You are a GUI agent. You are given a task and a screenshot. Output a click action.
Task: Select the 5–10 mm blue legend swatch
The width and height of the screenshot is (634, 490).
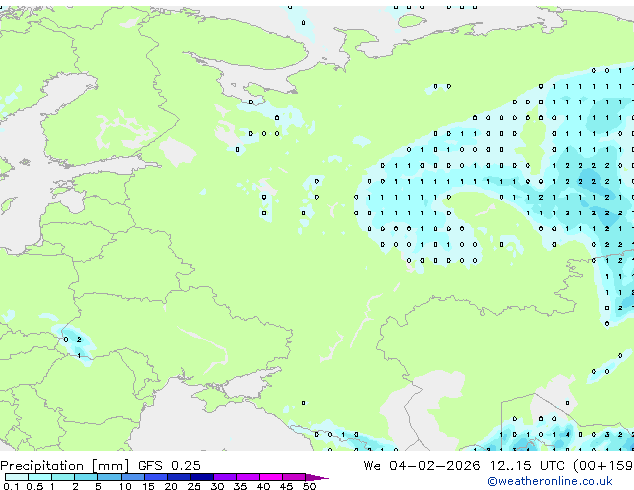110,477
